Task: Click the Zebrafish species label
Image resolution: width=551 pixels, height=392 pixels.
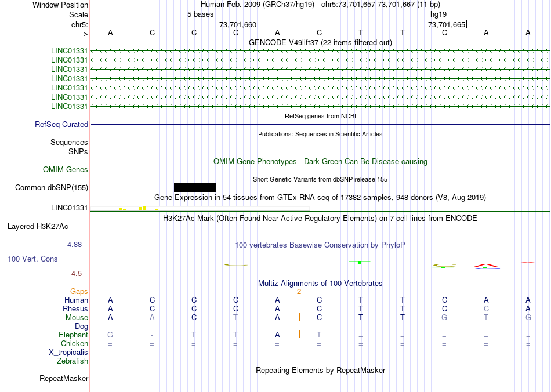Action: (72, 361)
